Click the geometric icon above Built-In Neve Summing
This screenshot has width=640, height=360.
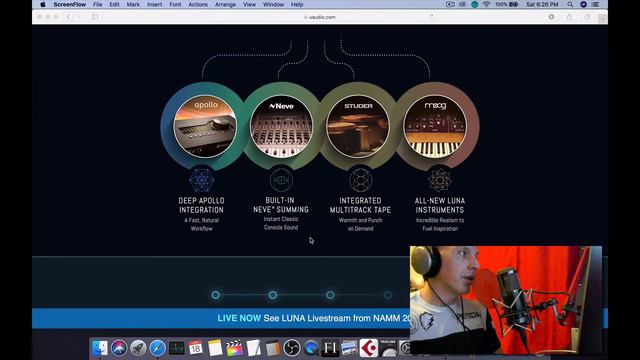pyautogui.click(x=281, y=180)
